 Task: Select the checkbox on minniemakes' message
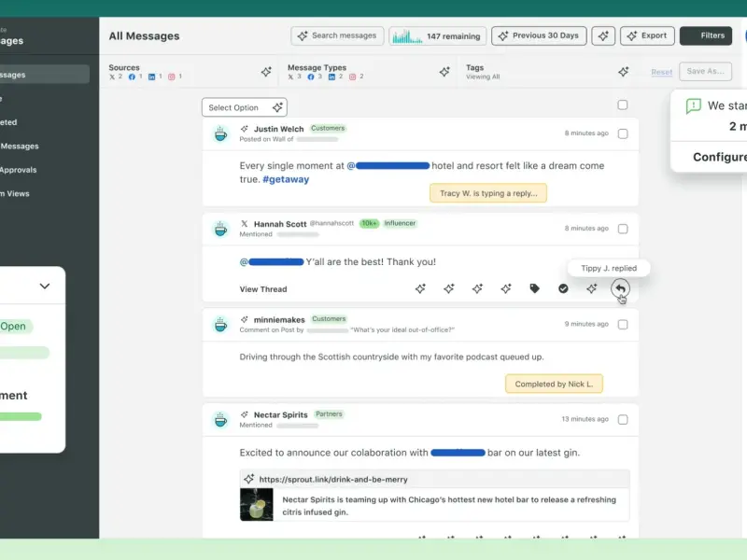pyautogui.click(x=623, y=325)
